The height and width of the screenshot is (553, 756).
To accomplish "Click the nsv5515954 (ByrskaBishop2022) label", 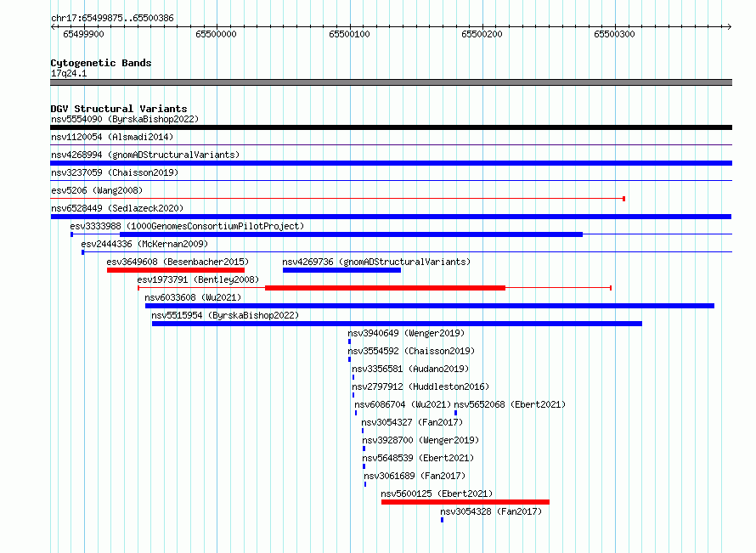I will tap(225, 315).
